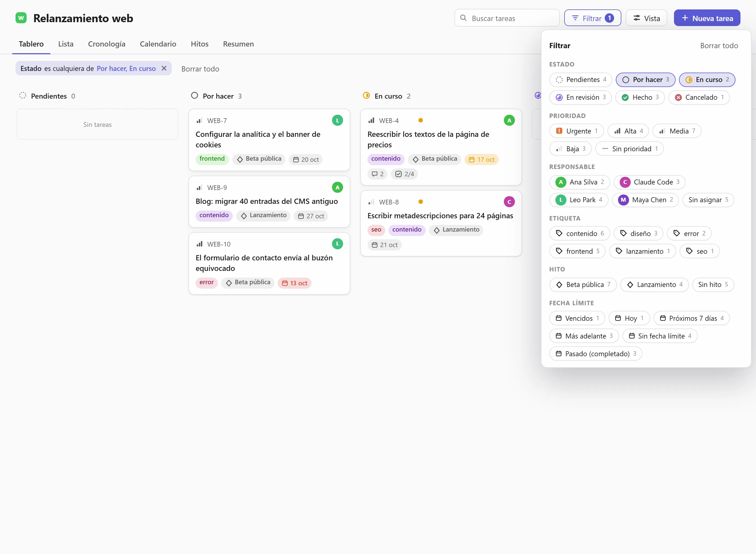Click the frontend label on WEB-7 card
This screenshot has height=554, width=756.
pos(212,159)
